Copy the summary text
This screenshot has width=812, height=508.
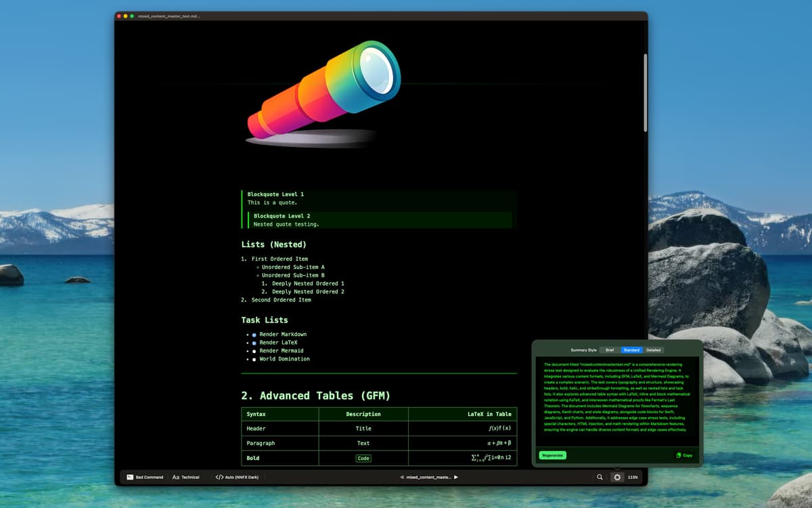pyautogui.click(x=684, y=455)
